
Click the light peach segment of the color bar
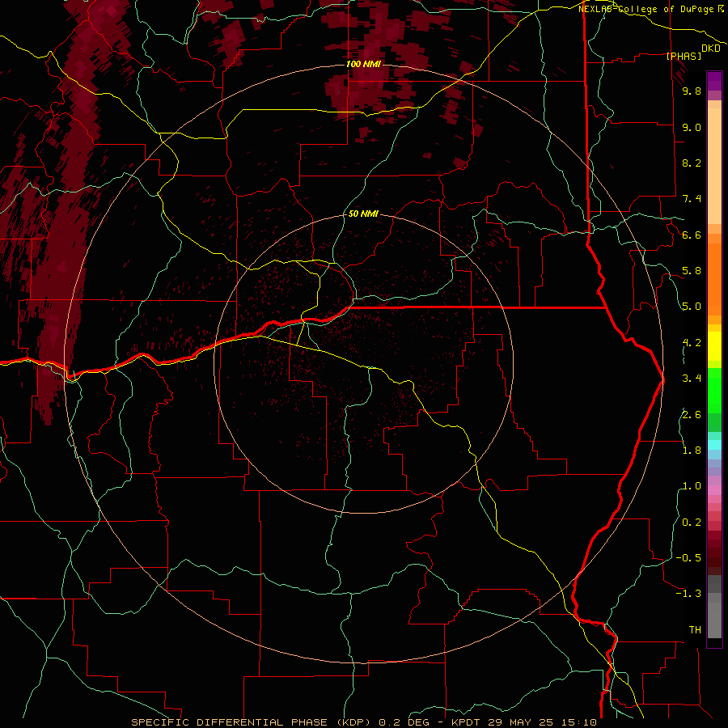(x=714, y=166)
